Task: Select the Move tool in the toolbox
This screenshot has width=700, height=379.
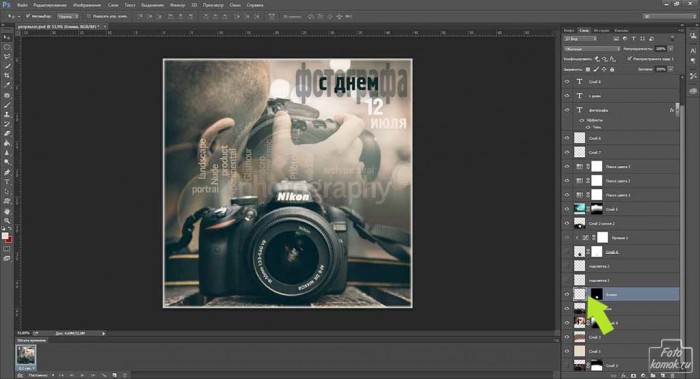Action: [6, 37]
